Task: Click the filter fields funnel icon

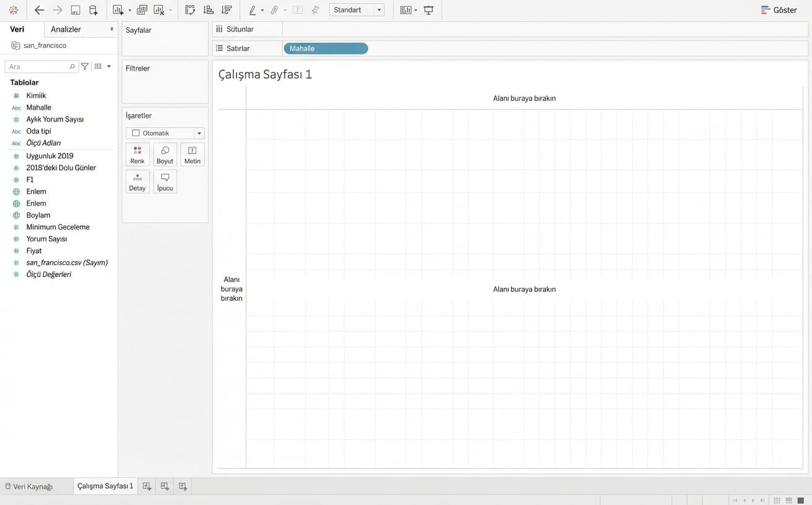Action: 85,66
